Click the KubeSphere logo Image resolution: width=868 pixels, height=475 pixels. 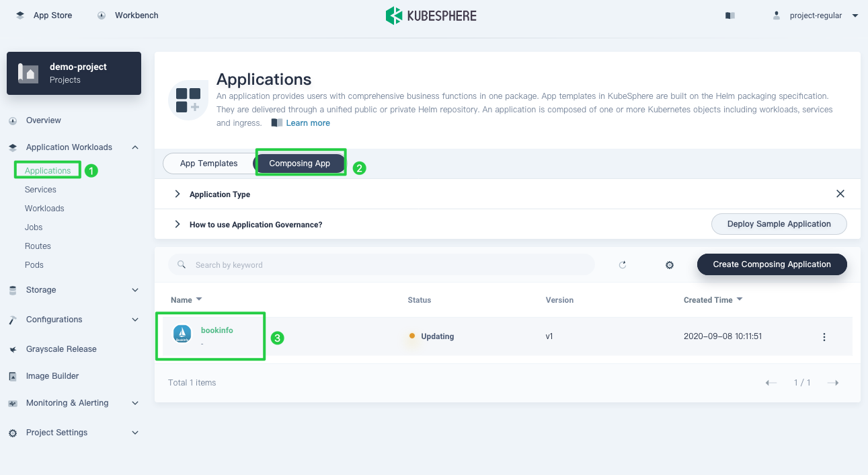pos(431,15)
